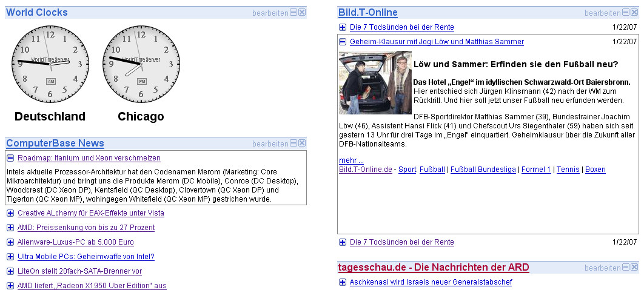
Task: Click the Chicago analog clock
Action: (141, 64)
